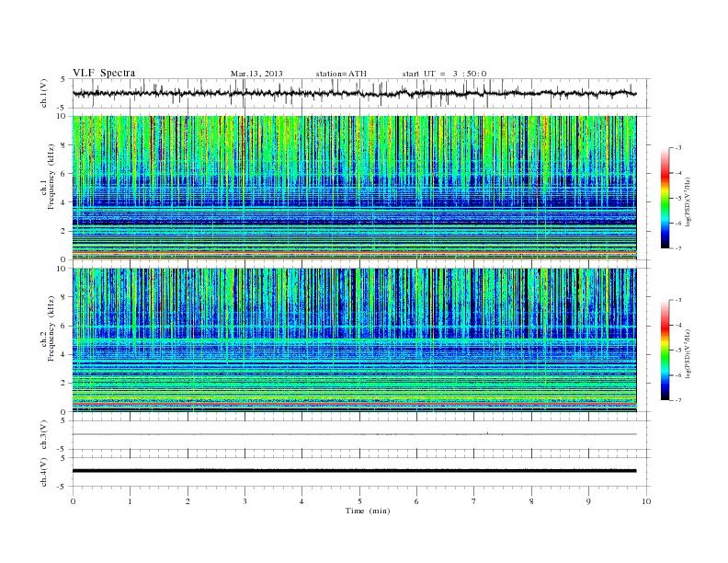Image resolution: width=728 pixels, height=563 pixels.
Task: Click the ch.4(V) thick black waveform
Action: (354, 471)
